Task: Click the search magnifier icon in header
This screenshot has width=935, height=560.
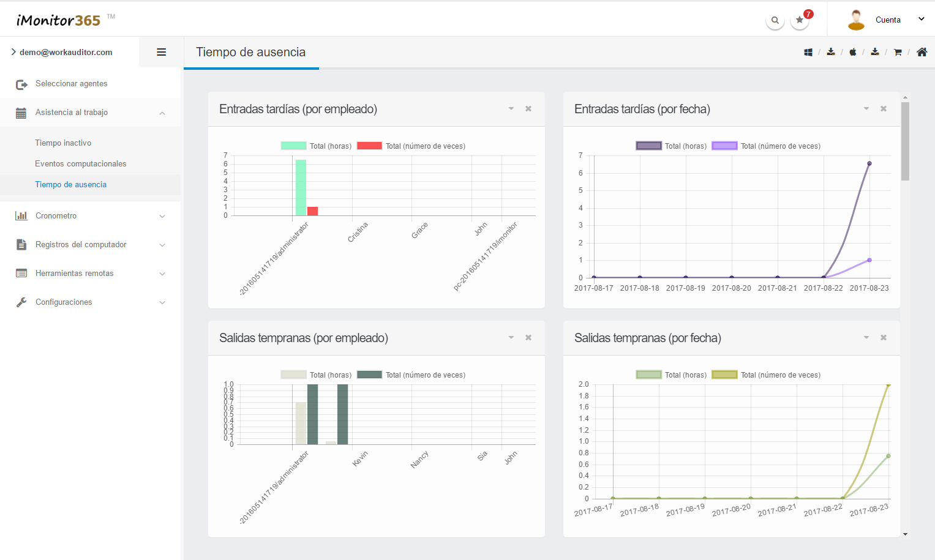Action: tap(775, 20)
